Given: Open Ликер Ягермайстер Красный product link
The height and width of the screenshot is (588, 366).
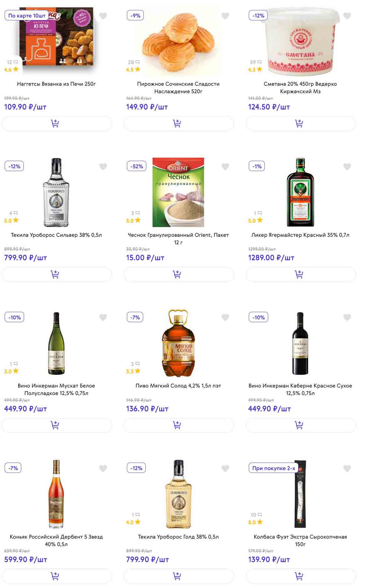Looking at the screenshot, I should click(x=300, y=235).
